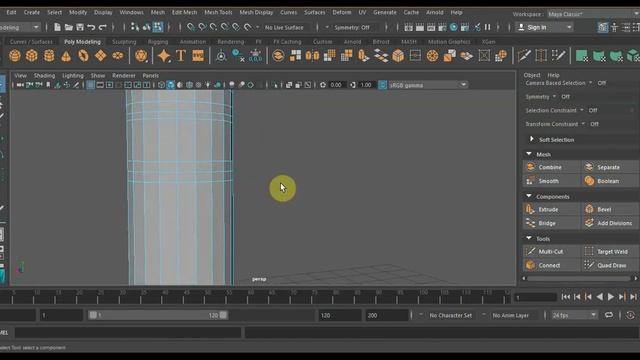Open the sRGB gamma view transform dropdown
The image size is (640, 360).
(x=428, y=85)
